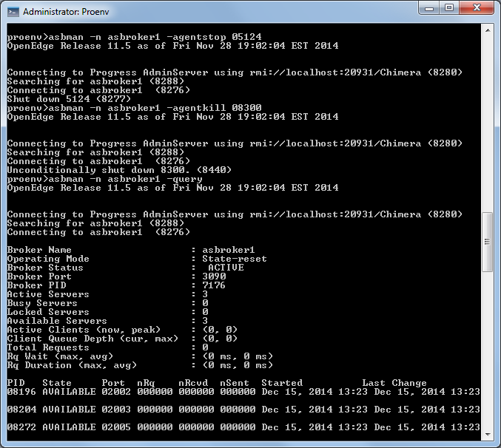Click 'Client Queue Depth (cur, max)' label
Image resolution: width=501 pixels, height=448 pixels.
click(x=93, y=339)
